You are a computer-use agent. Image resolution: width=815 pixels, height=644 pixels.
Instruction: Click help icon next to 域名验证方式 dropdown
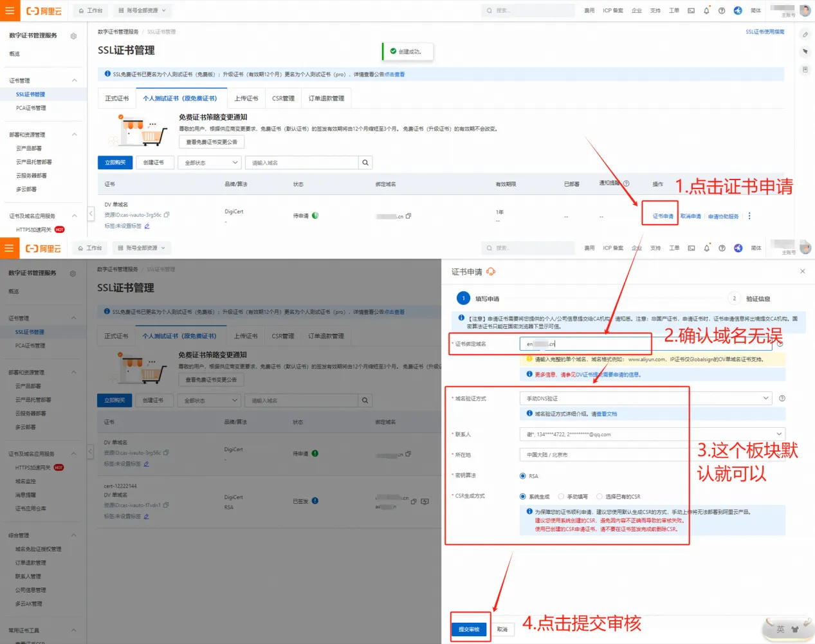pyautogui.click(x=782, y=398)
